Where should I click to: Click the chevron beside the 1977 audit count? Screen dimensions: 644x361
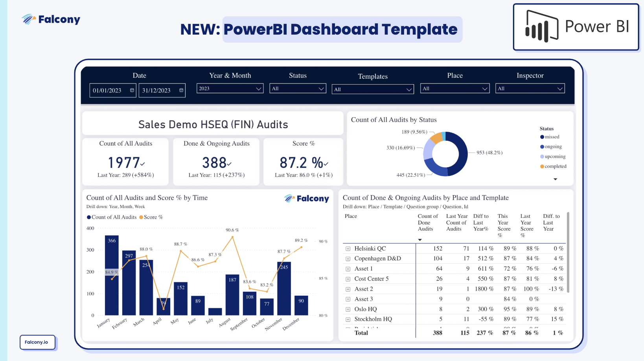143,164
